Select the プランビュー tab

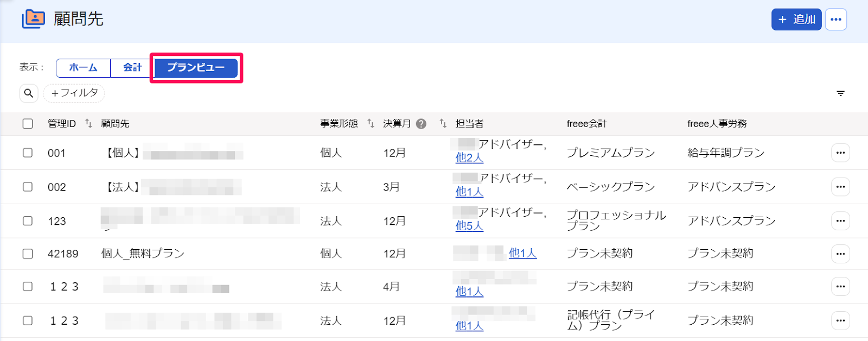pos(196,68)
